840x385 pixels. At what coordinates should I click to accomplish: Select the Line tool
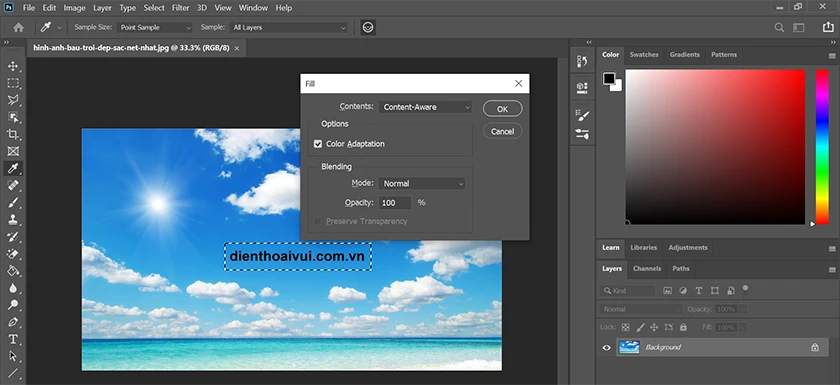(x=13, y=373)
